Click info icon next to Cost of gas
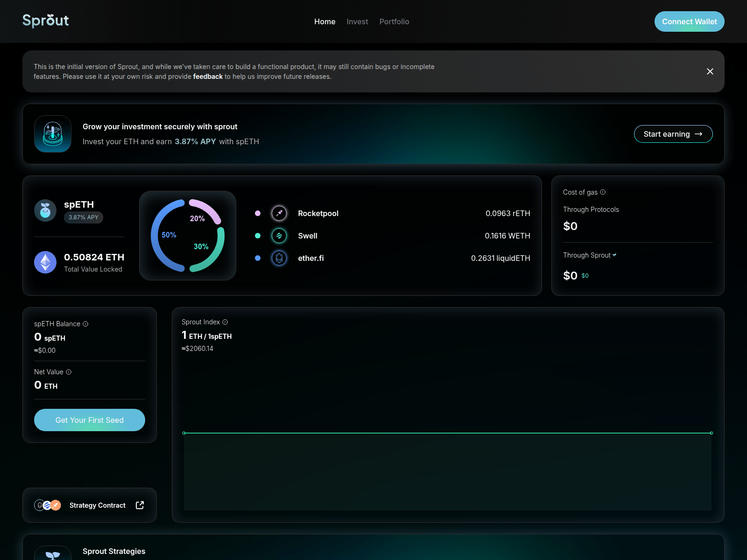 click(x=603, y=192)
